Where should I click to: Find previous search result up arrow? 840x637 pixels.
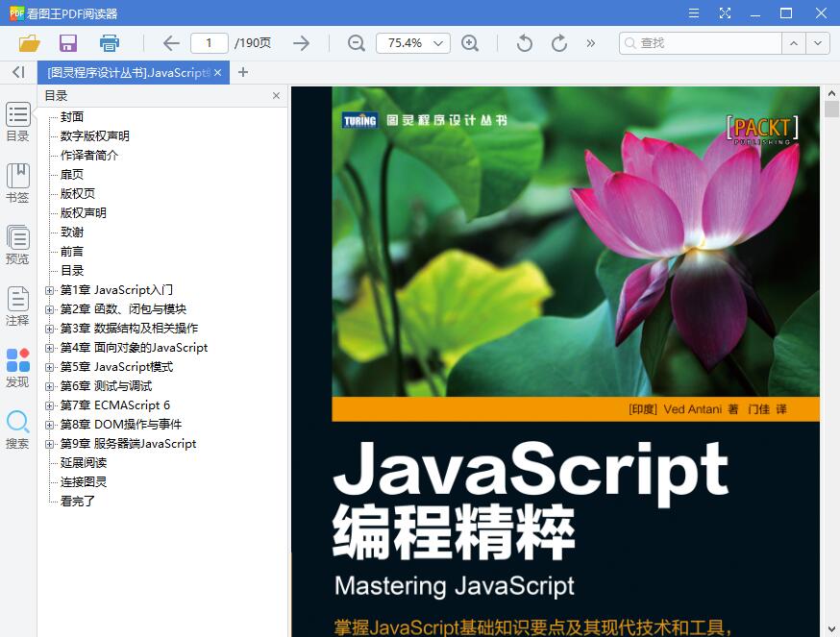coord(794,43)
